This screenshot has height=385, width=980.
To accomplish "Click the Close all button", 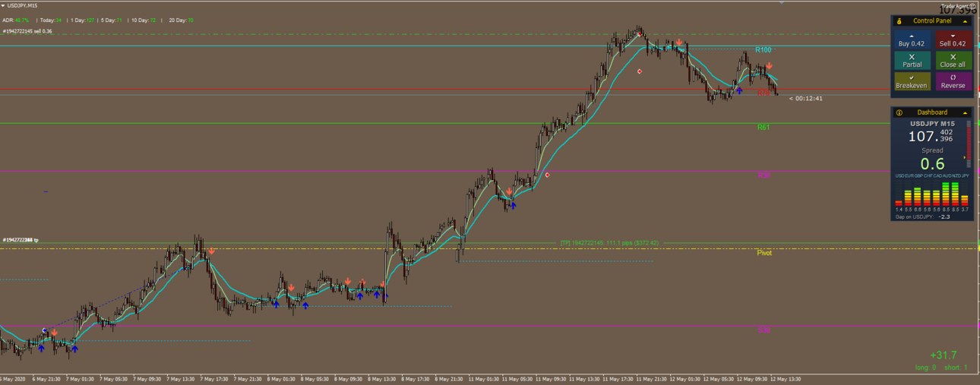I will pos(953,61).
